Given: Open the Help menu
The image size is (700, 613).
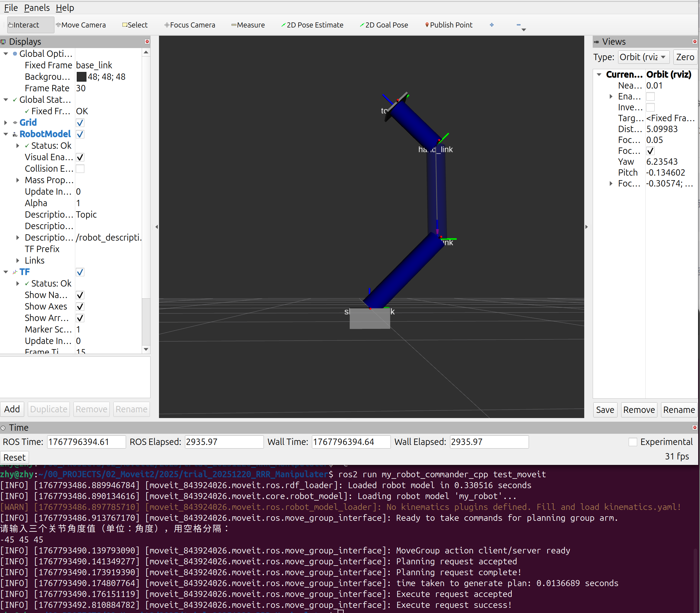Looking at the screenshot, I should (x=65, y=8).
